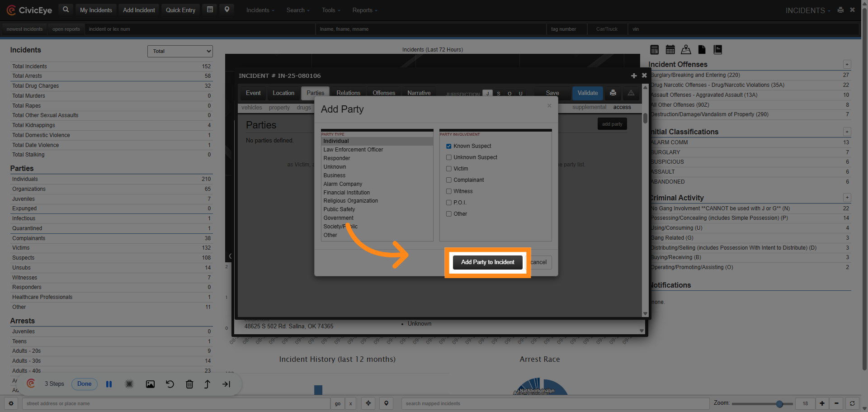Check the P.O.I. checkbox
This screenshot has width=868, height=412.
449,203
